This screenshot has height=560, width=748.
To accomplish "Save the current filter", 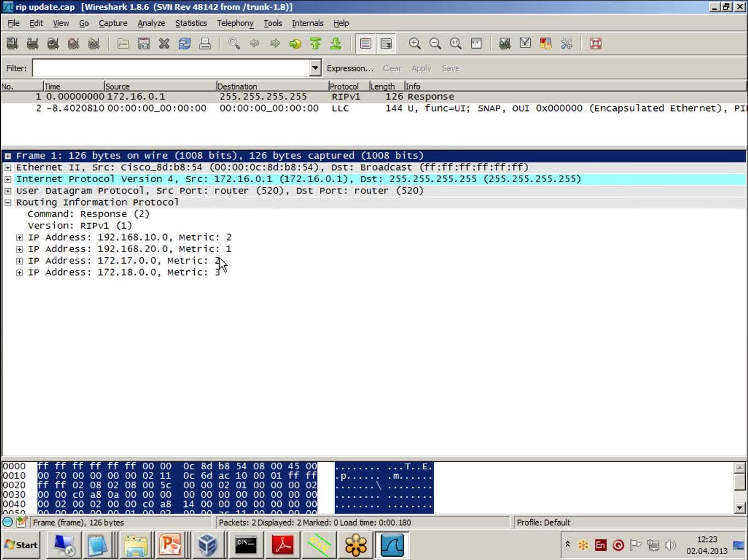I will (451, 68).
